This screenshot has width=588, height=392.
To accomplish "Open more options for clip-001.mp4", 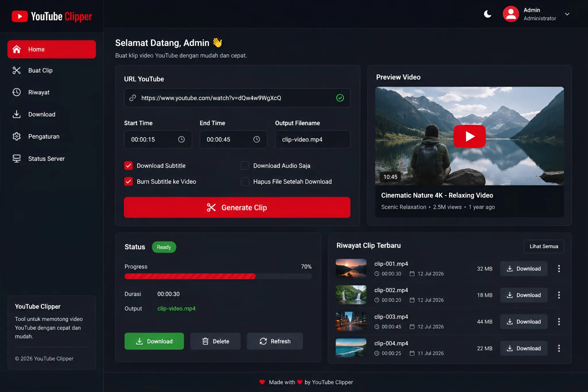I will (559, 269).
